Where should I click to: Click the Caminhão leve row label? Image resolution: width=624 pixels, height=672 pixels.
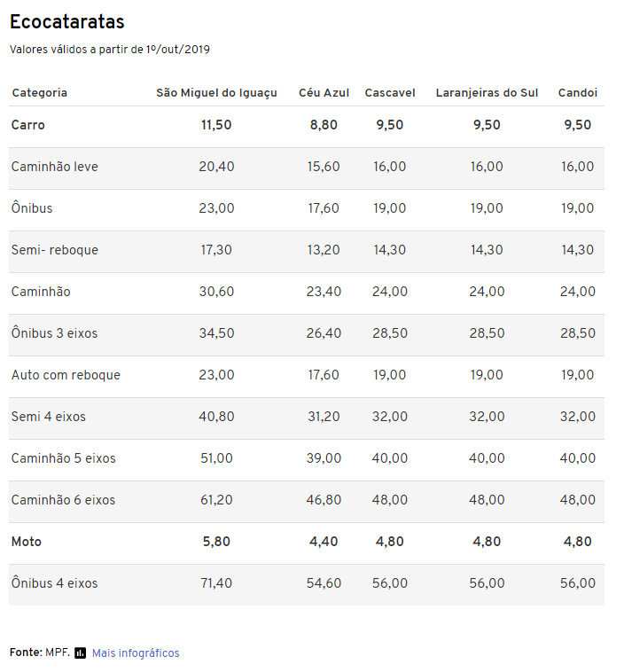54,167
